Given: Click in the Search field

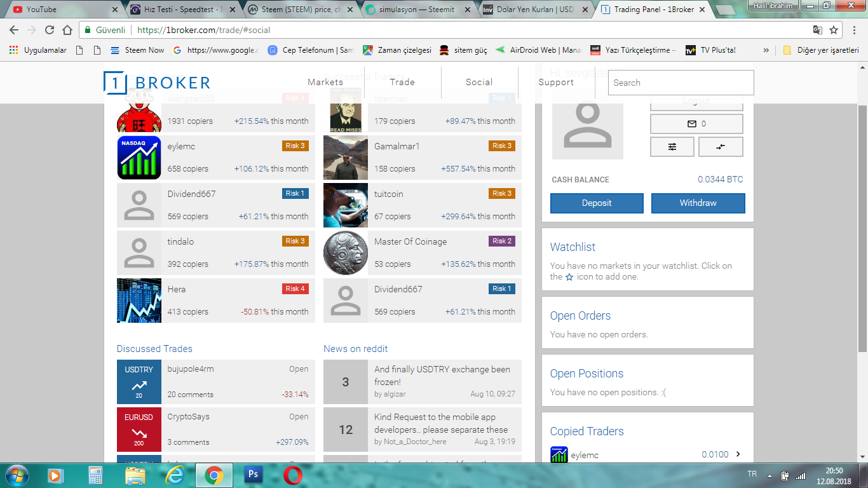Looking at the screenshot, I should pos(681,83).
